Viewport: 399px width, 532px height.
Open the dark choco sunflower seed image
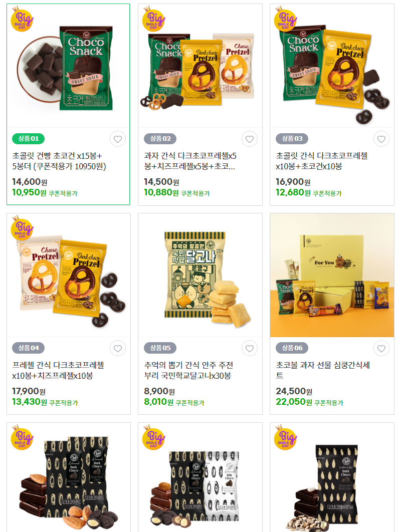(332, 477)
